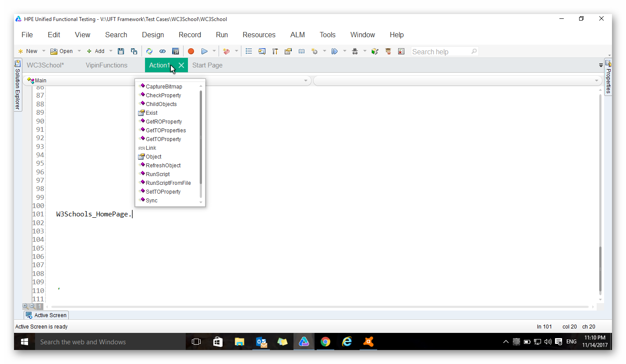Click the green cube repository icon
This screenshot has width=626, height=364.
click(375, 51)
